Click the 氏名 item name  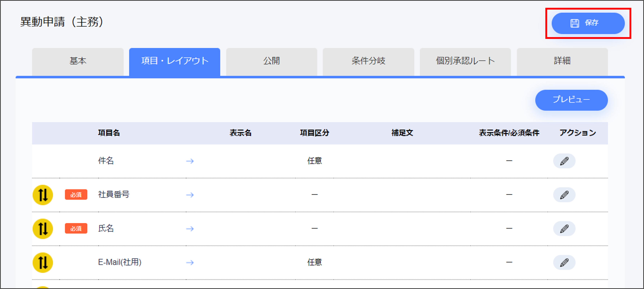[106, 228]
